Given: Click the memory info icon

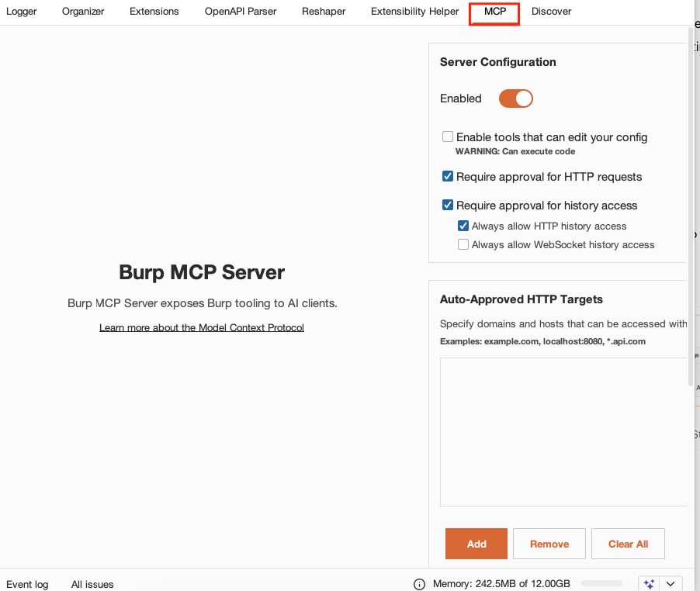Looking at the screenshot, I should 419,584.
